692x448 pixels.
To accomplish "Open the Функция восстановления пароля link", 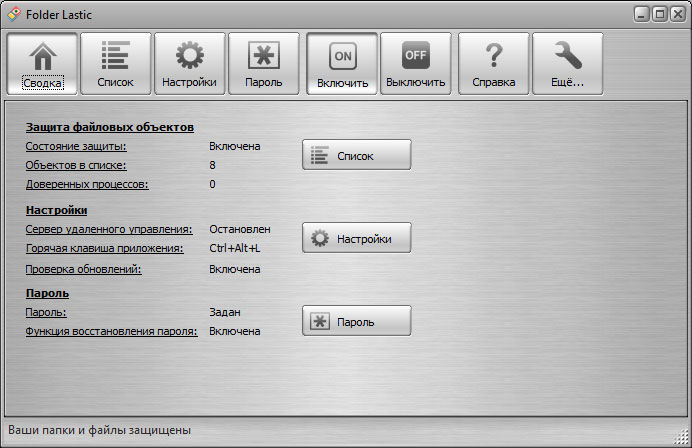I will click(x=112, y=331).
